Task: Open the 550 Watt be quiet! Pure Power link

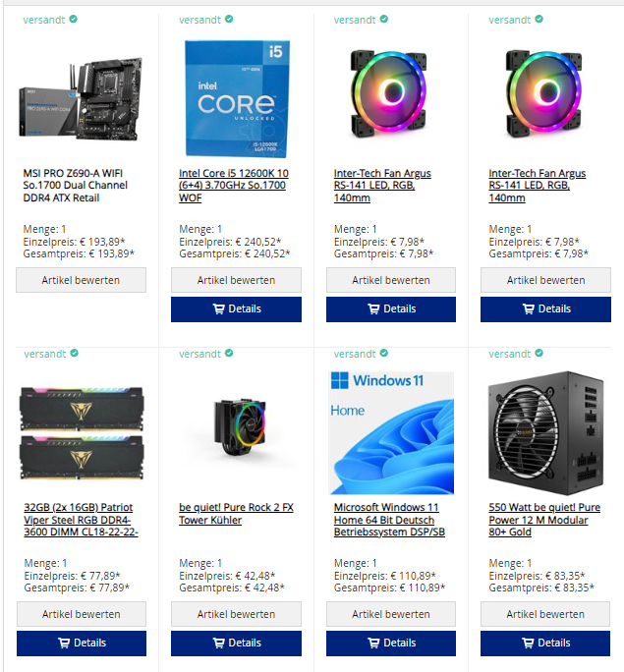Action: pyautogui.click(x=544, y=520)
